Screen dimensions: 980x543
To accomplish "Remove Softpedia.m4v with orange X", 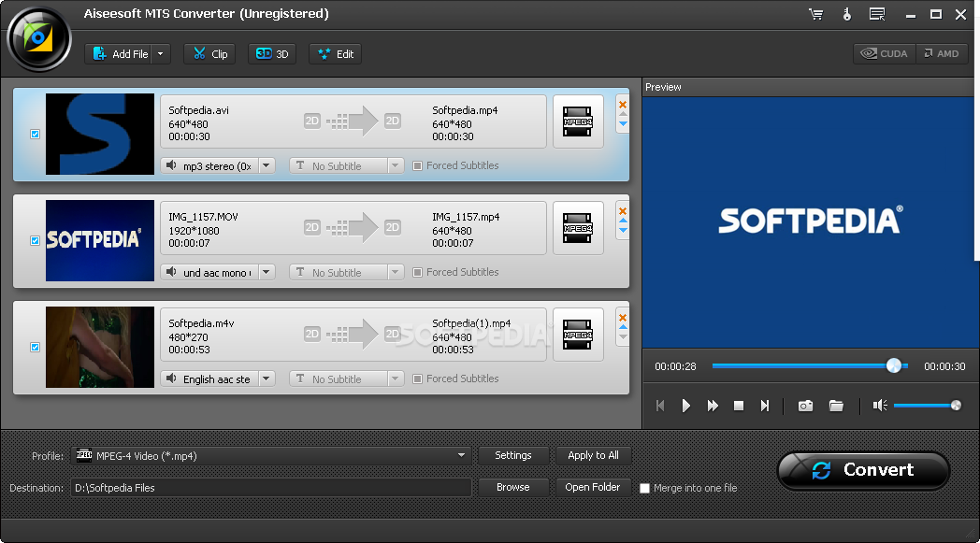I will (x=623, y=318).
